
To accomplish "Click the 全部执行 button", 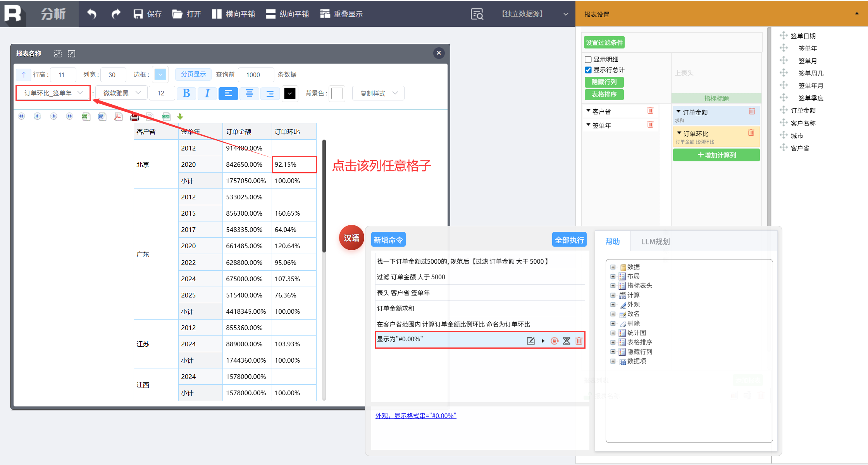I will (569, 240).
